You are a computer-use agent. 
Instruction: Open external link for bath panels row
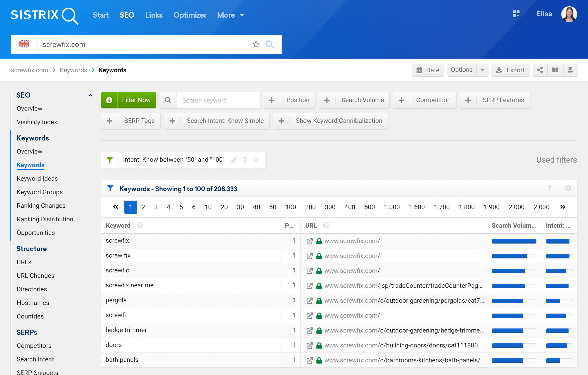point(310,360)
